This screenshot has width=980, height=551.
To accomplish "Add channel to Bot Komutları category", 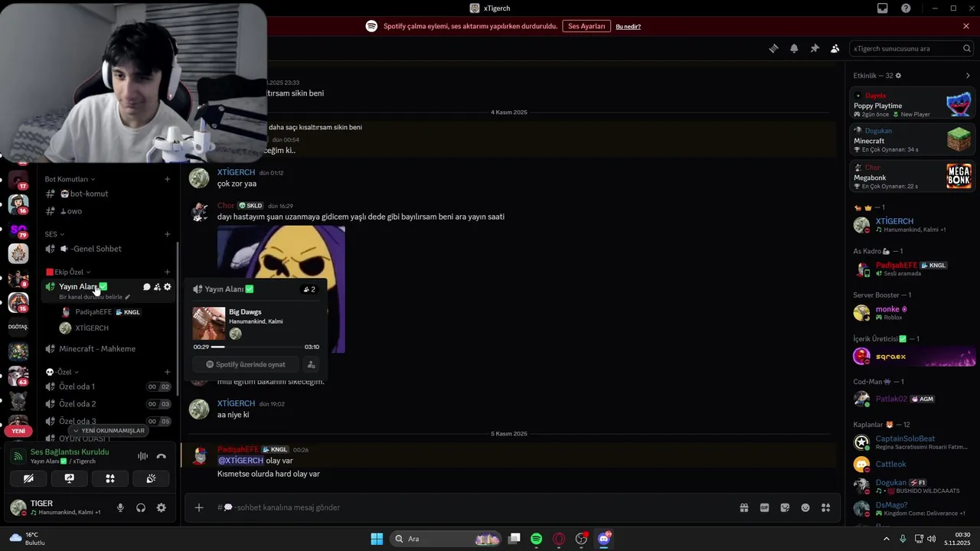I will click(x=168, y=179).
